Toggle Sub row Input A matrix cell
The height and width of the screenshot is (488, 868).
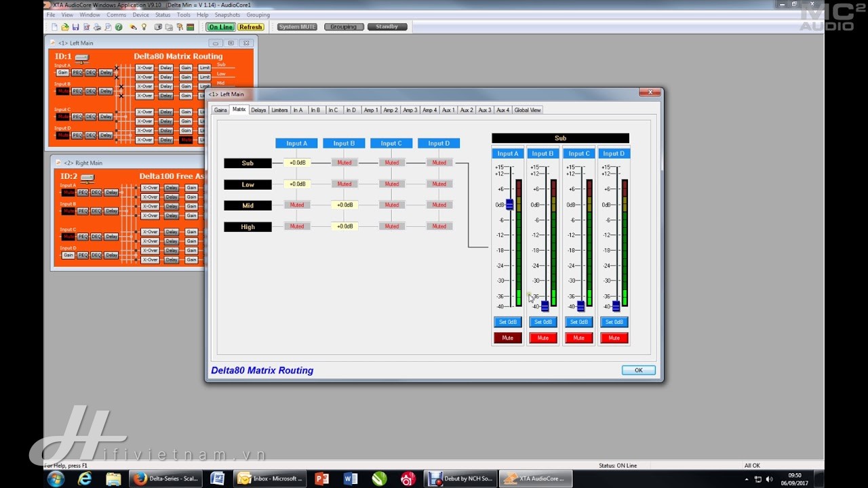pyautogui.click(x=297, y=163)
